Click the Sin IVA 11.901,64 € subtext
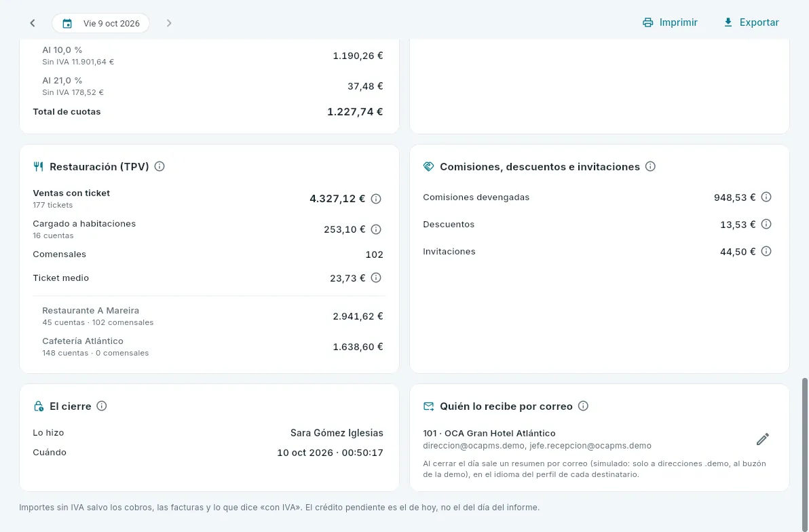This screenshot has height=532, width=809. click(x=78, y=62)
